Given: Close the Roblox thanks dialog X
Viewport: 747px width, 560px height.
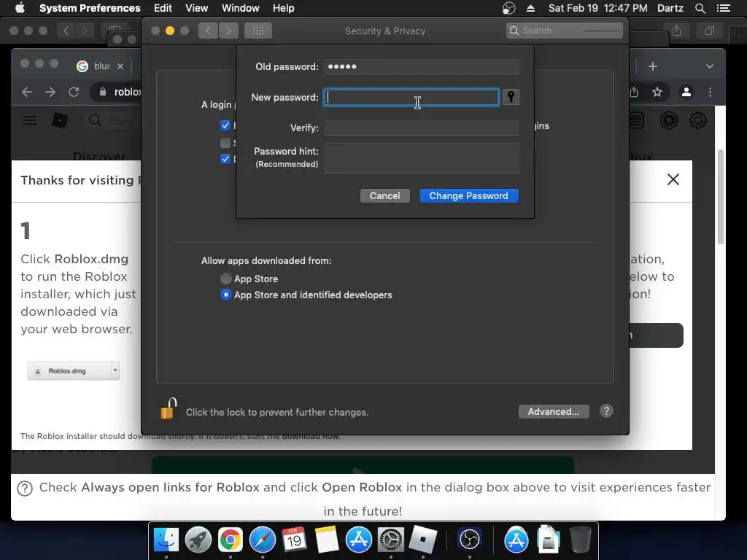Looking at the screenshot, I should pos(673,179).
